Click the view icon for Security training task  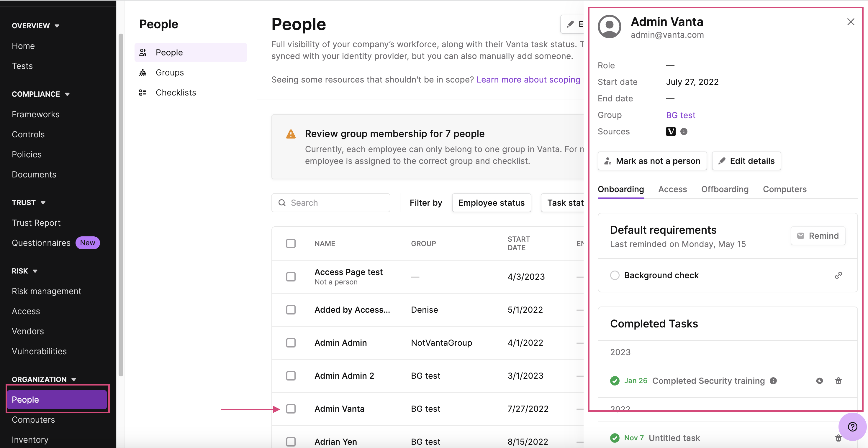[820, 381]
